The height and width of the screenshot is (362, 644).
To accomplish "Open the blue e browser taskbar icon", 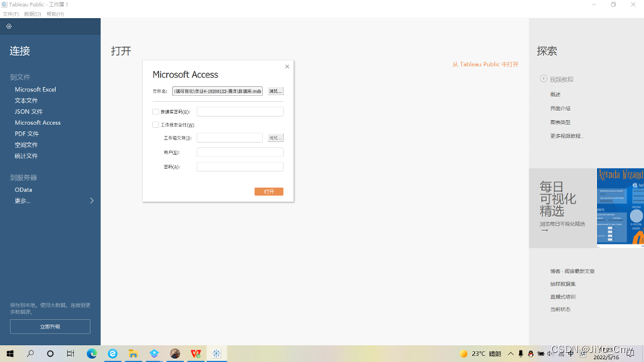I will point(113,353).
